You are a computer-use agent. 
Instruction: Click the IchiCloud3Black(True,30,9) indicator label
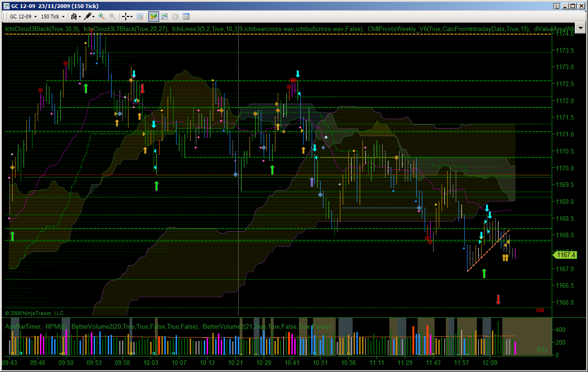(x=42, y=29)
